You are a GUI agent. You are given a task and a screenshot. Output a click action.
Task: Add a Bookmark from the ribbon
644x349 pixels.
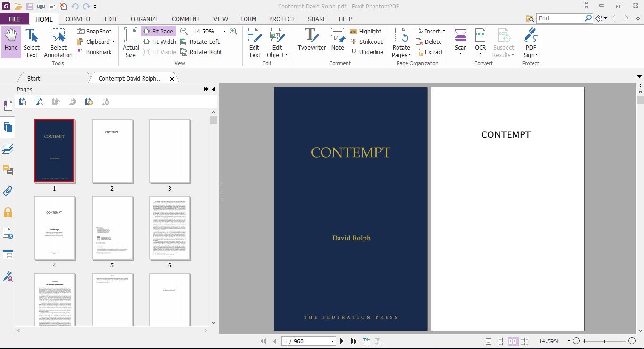pyautogui.click(x=94, y=52)
